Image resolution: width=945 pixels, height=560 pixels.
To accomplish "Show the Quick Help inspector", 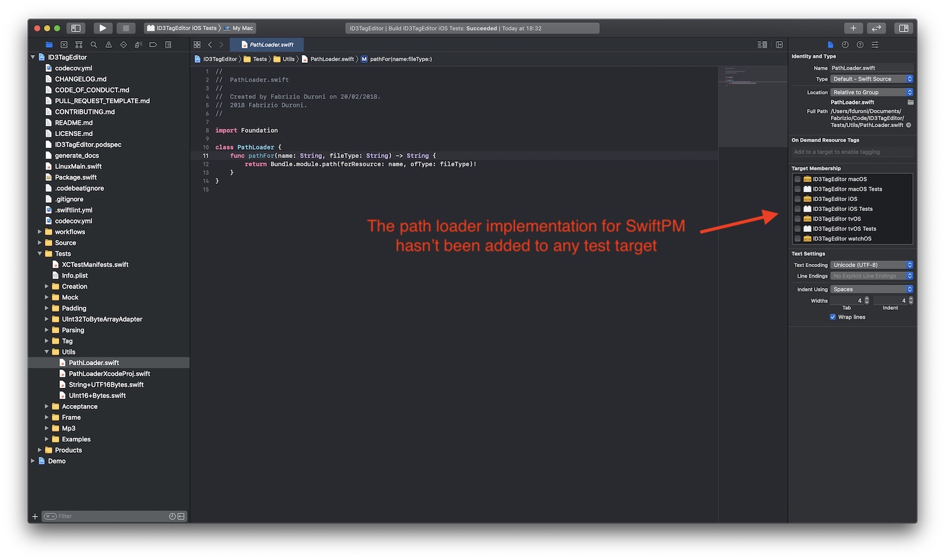I will point(860,45).
